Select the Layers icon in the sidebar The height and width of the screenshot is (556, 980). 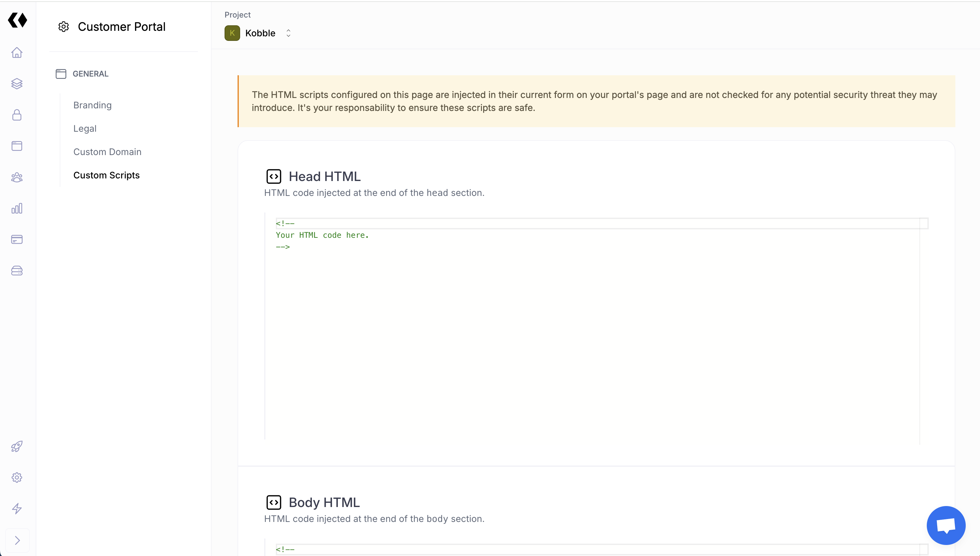pyautogui.click(x=17, y=84)
